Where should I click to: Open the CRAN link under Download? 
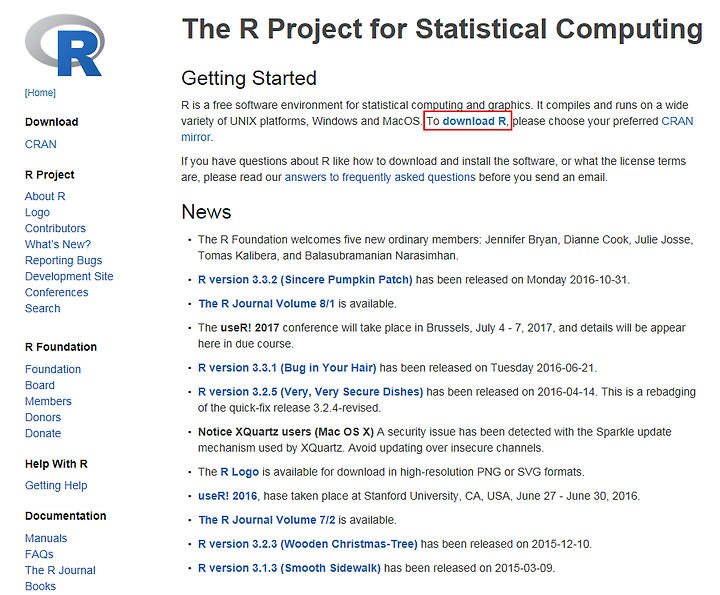[41, 144]
